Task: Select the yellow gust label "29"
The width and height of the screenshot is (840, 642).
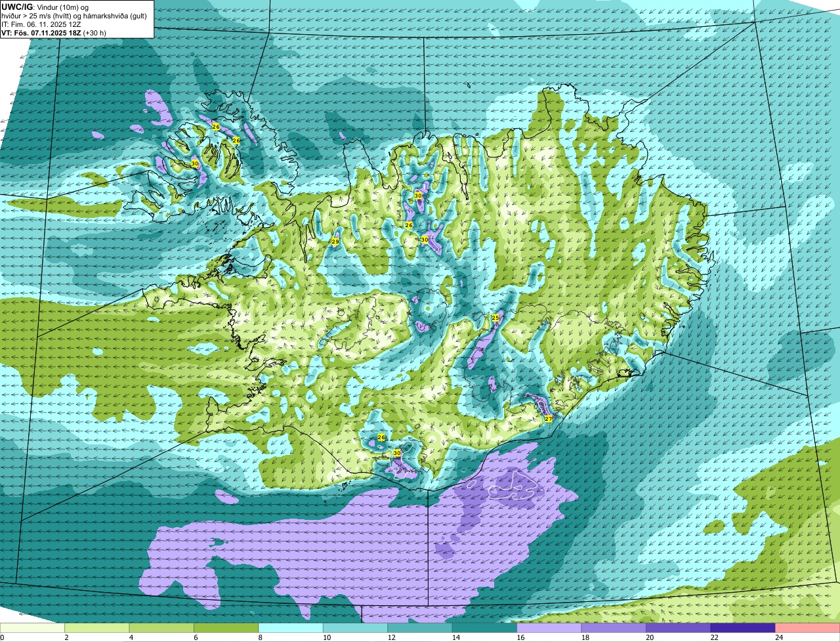Action: (x=335, y=242)
